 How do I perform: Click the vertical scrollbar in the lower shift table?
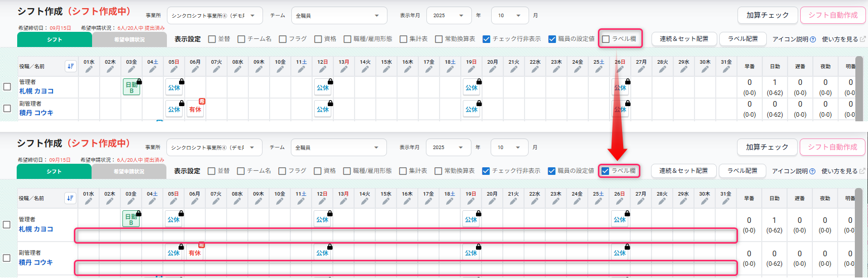point(858,232)
